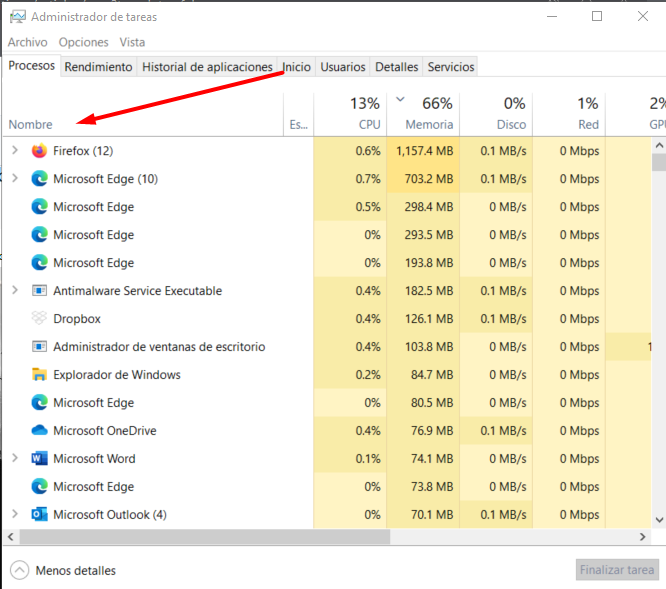The height and width of the screenshot is (589, 666).
Task: Select the Dropbox process name
Action: coord(77,318)
